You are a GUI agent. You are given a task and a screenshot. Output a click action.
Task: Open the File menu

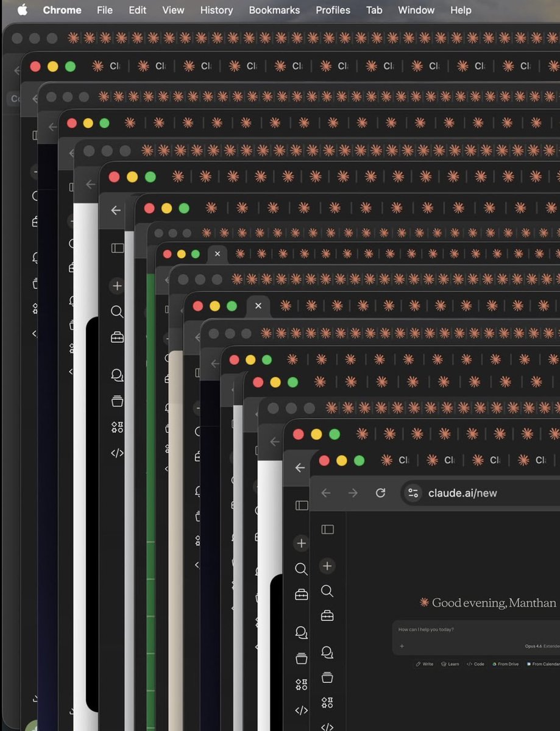point(105,10)
